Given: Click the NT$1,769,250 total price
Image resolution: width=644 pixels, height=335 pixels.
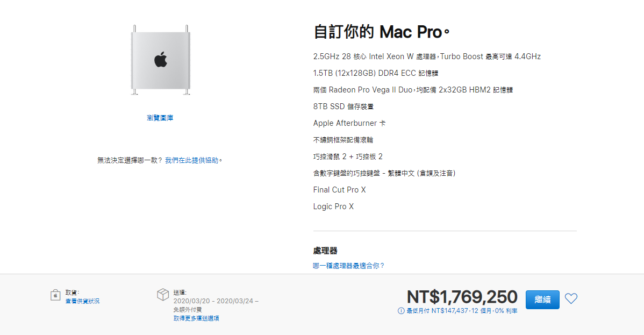Looking at the screenshot, I should point(462,297).
